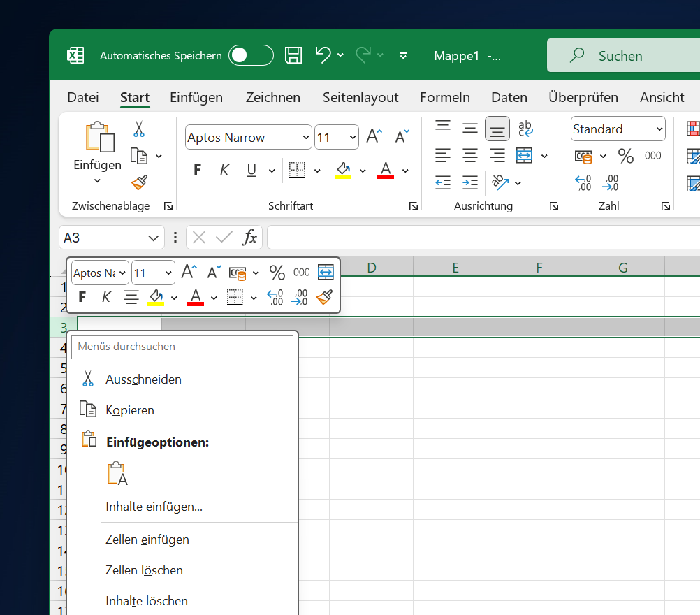Click the ribbon Cut scissors icon
This screenshot has width=700, height=615.
pyautogui.click(x=139, y=129)
